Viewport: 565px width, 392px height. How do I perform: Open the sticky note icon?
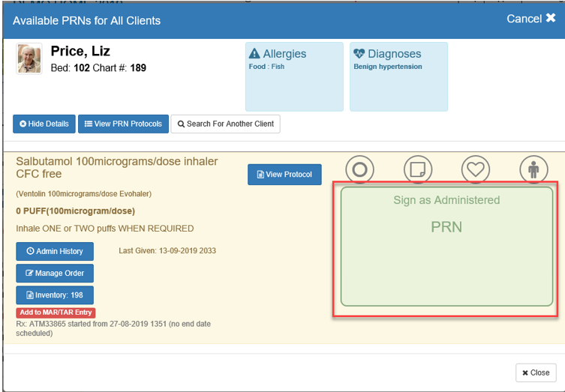(418, 169)
